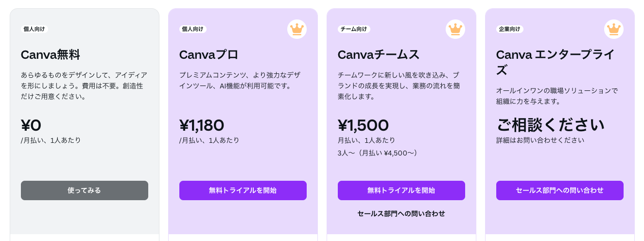Screen dimensions: 644x241
Task: Start the free trial for Canvaチームス
Action: 401,190
